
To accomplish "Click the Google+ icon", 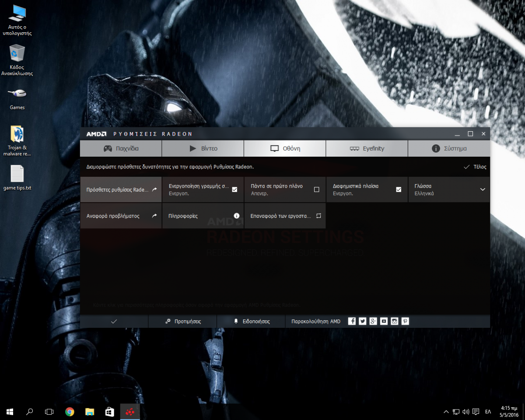I will [373, 321].
